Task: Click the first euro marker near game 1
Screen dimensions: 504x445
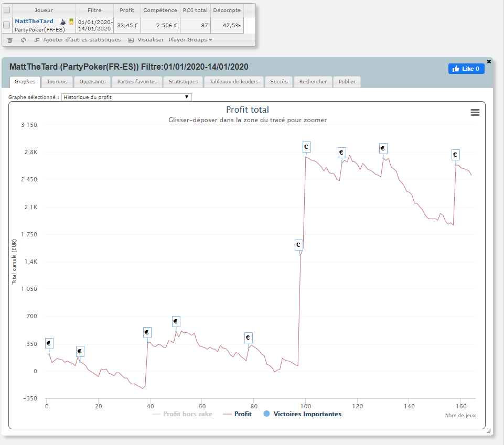Action: (x=49, y=343)
